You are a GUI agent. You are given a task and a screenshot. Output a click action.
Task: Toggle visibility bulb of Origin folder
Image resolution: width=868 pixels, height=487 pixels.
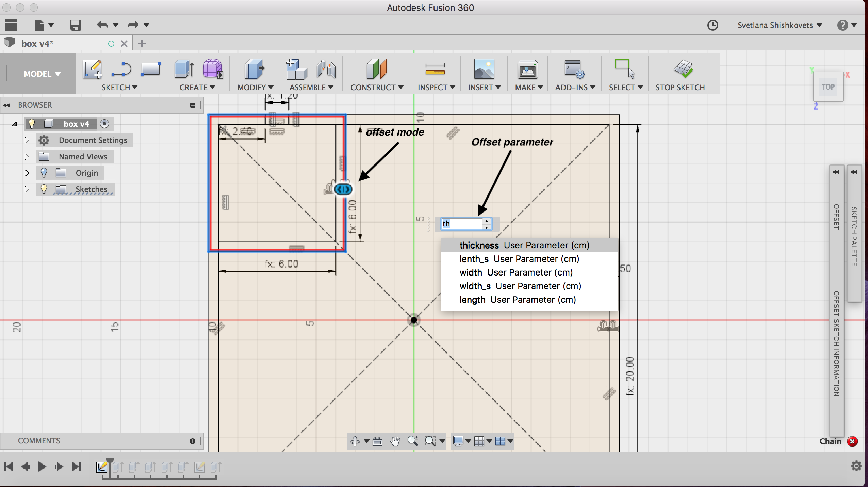pyautogui.click(x=44, y=173)
